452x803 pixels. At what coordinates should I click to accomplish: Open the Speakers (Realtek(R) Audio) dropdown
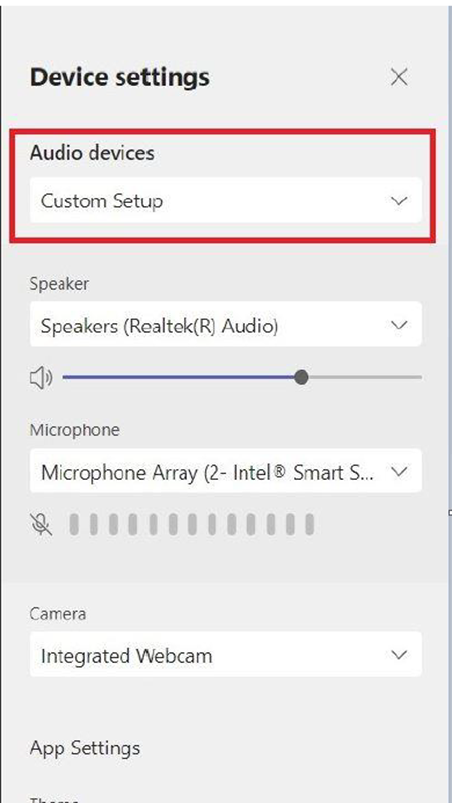pyautogui.click(x=226, y=324)
